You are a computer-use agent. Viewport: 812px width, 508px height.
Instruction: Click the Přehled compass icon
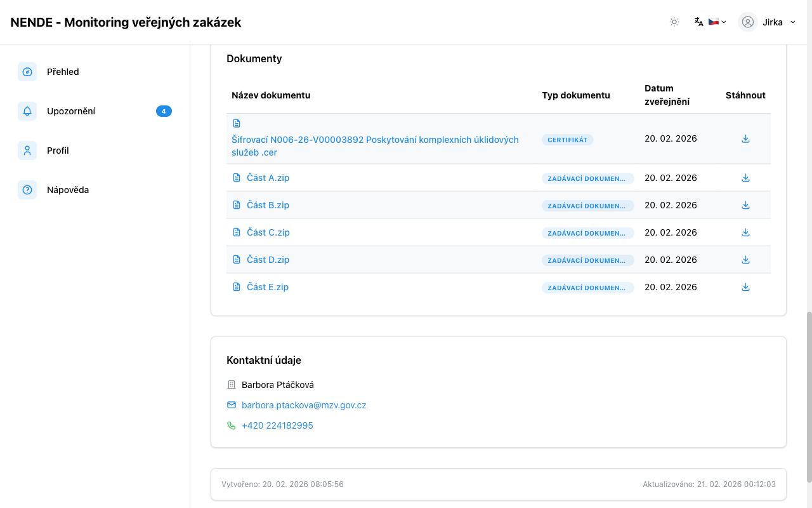27,72
